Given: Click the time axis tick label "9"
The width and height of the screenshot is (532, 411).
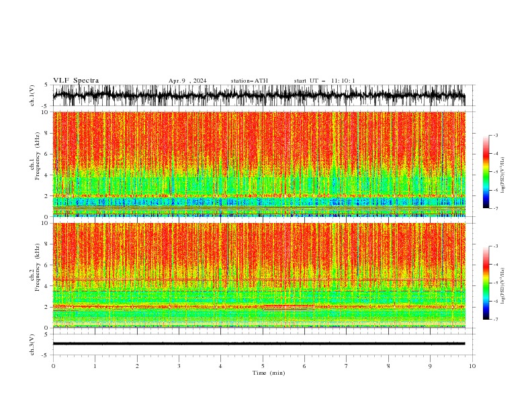Looking at the screenshot, I should 430,366.
